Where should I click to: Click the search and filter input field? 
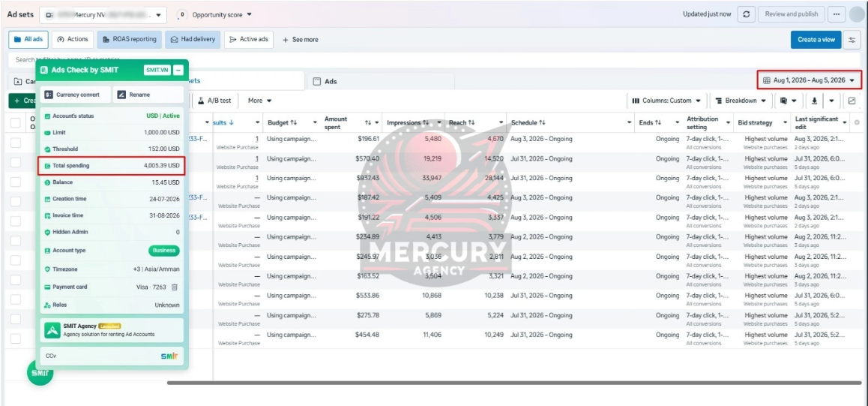coord(434,60)
